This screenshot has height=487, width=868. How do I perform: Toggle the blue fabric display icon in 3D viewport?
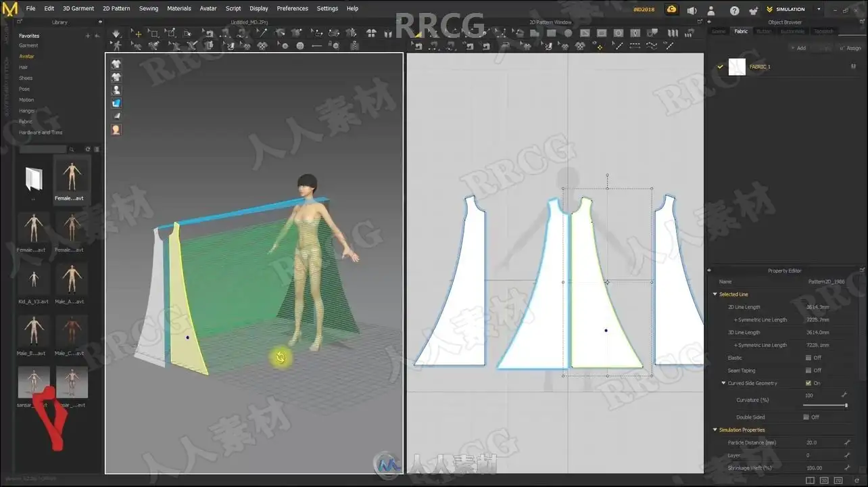point(116,103)
